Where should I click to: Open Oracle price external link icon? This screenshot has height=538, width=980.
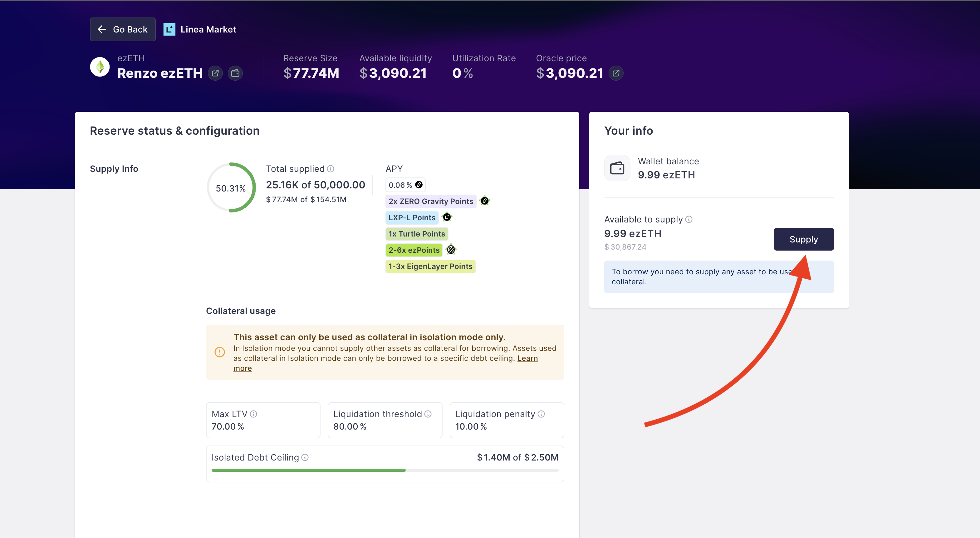(x=616, y=73)
